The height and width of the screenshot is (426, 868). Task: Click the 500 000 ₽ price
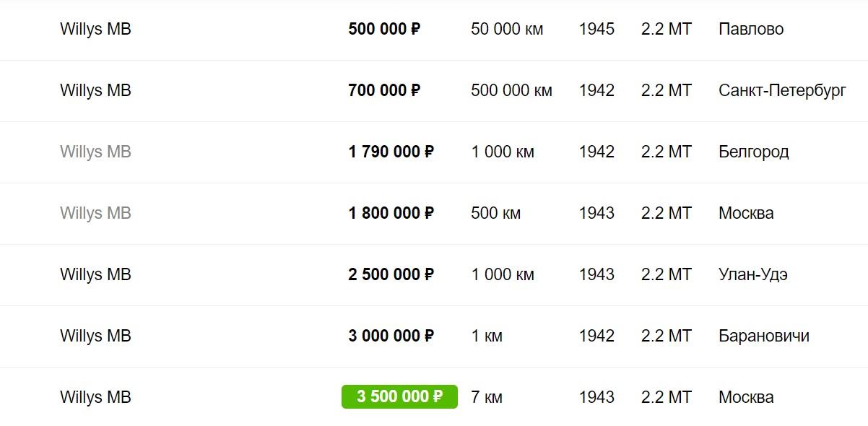(384, 30)
